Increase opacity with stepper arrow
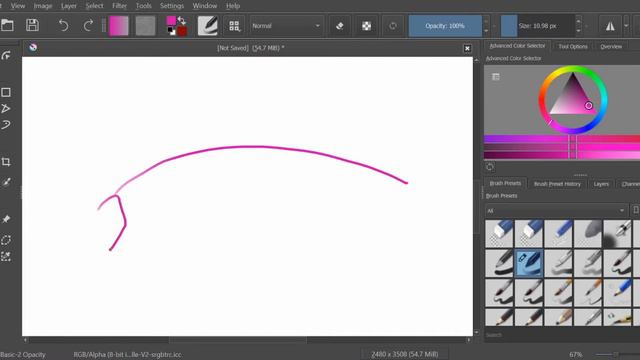Screen dimensions: 640x360 (x=486, y=20)
